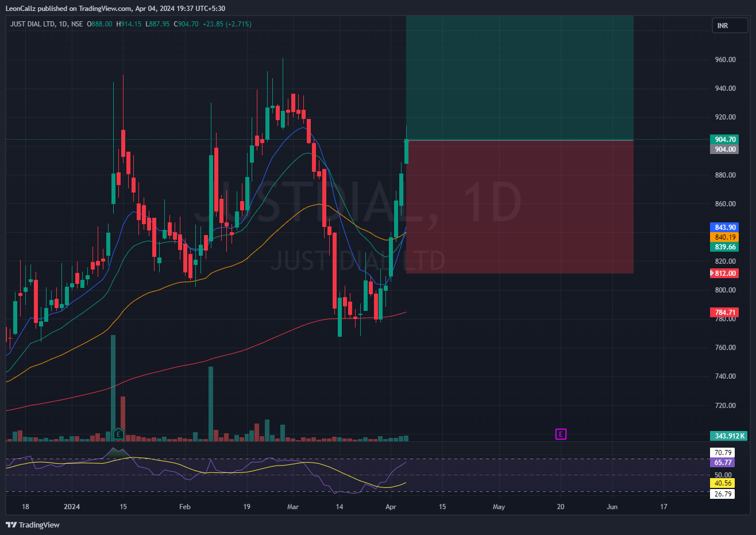756x535 pixels.
Task: Click the Jun label on time axis
Action: pyautogui.click(x=612, y=507)
